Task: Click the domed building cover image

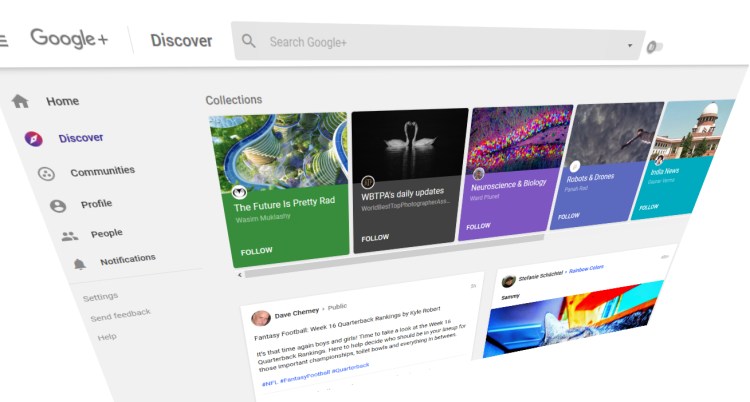Action: tap(696, 129)
